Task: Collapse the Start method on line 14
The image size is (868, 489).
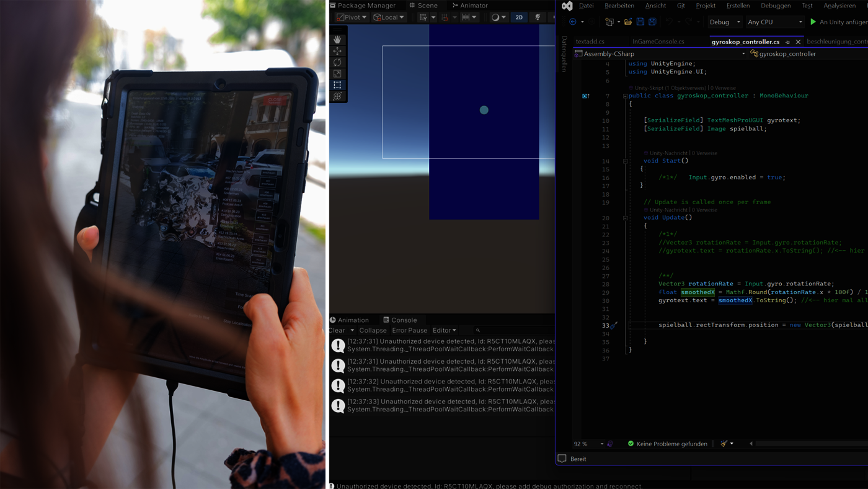Action: click(x=625, y=161)
